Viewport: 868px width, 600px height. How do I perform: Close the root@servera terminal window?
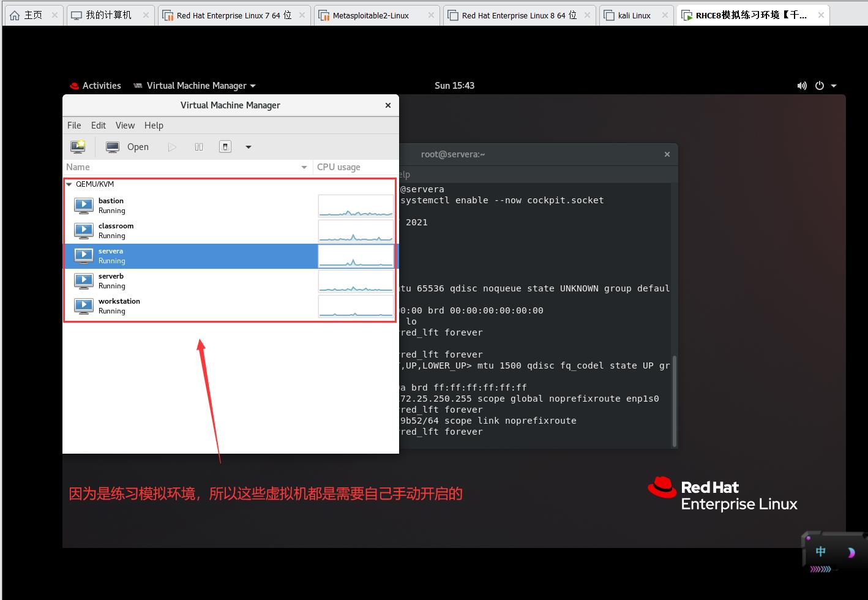(667, 154)
